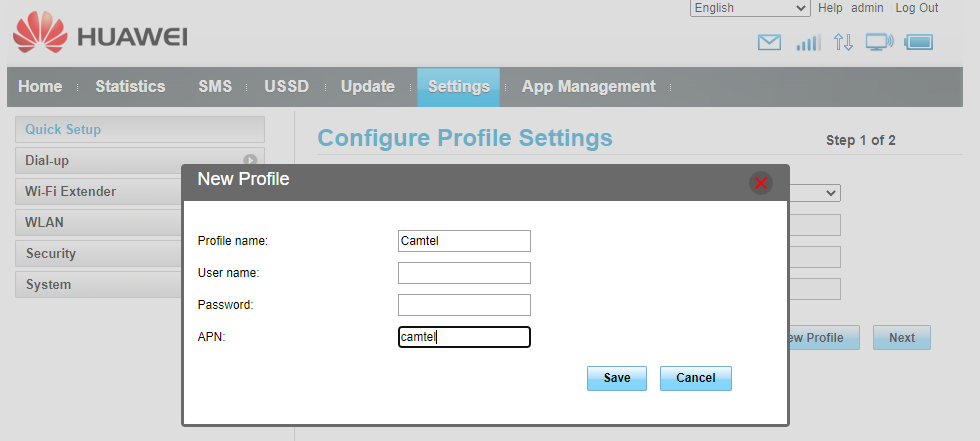Image resolution: width=980 pixels, height=441 pixels.
Task: Open the USSD tab
Action: tap(286, 87)
